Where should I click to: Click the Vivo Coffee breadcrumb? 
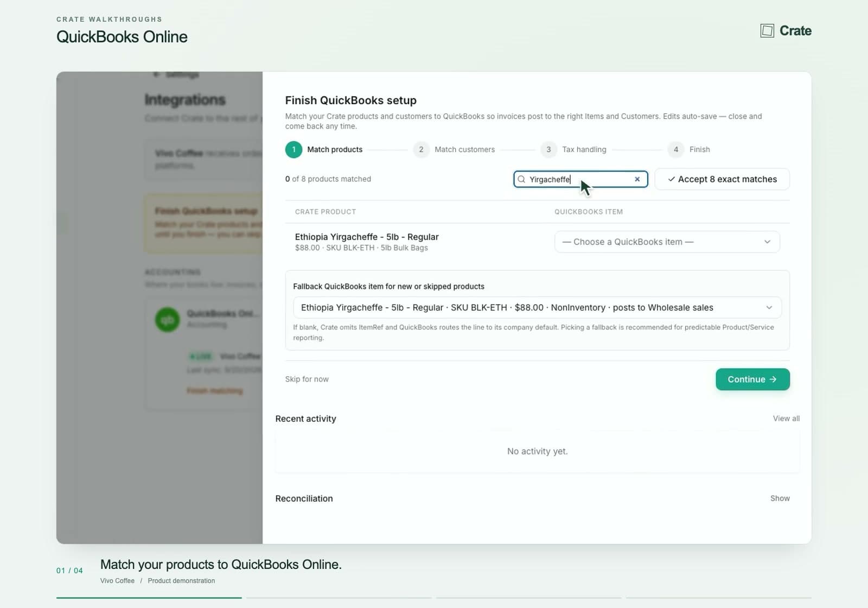click(117, 581)
